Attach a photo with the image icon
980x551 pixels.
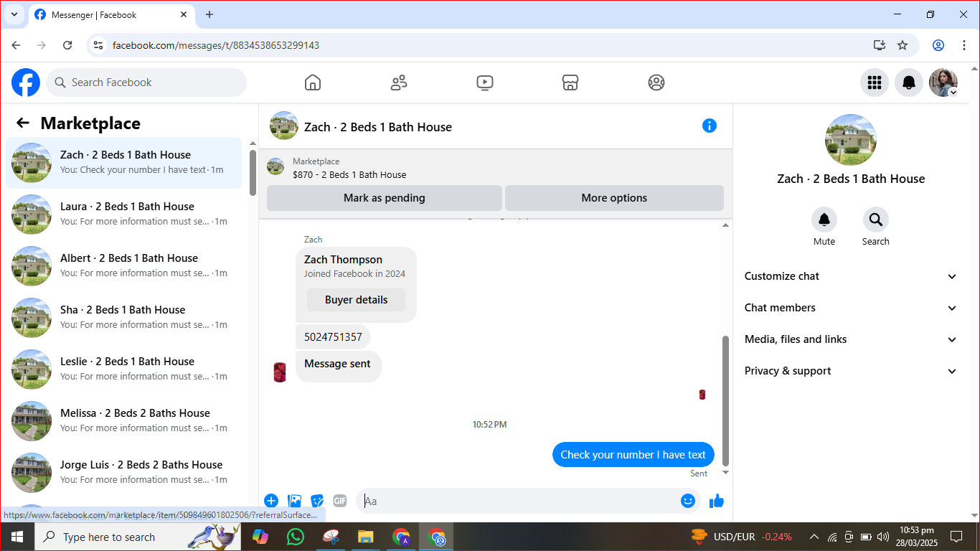pos(294,501)
